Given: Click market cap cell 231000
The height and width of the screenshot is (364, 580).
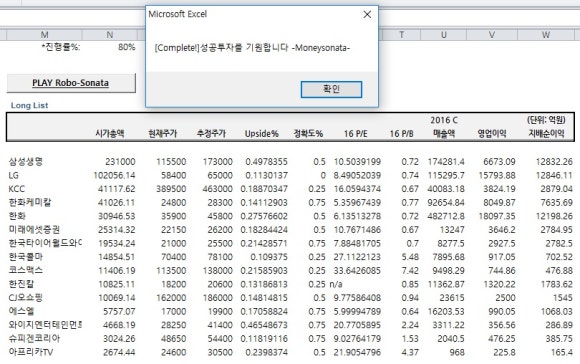Looking at the screenshot, I should 120,162.
